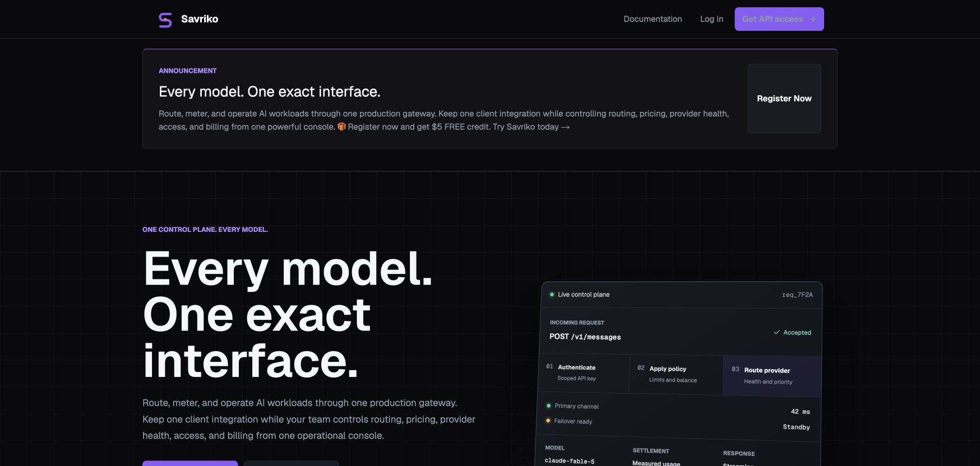This screenshot has width=980, height=466.
Task: Click the Accepted checkmark icon
Action: [777, 333]
